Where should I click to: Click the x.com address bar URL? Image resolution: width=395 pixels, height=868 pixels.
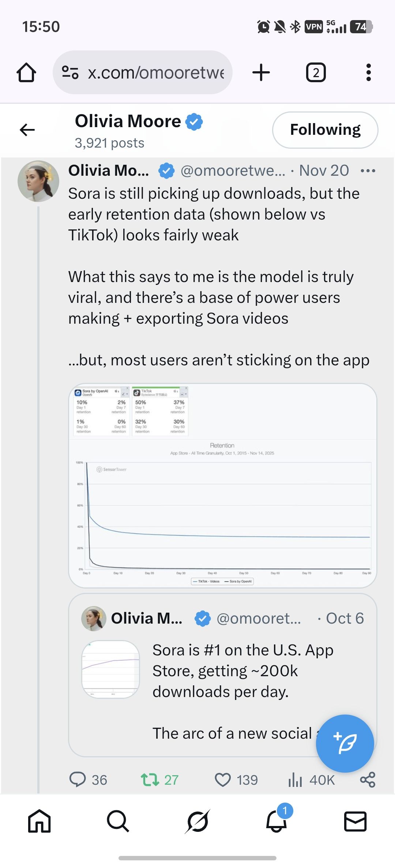(156, 73)
